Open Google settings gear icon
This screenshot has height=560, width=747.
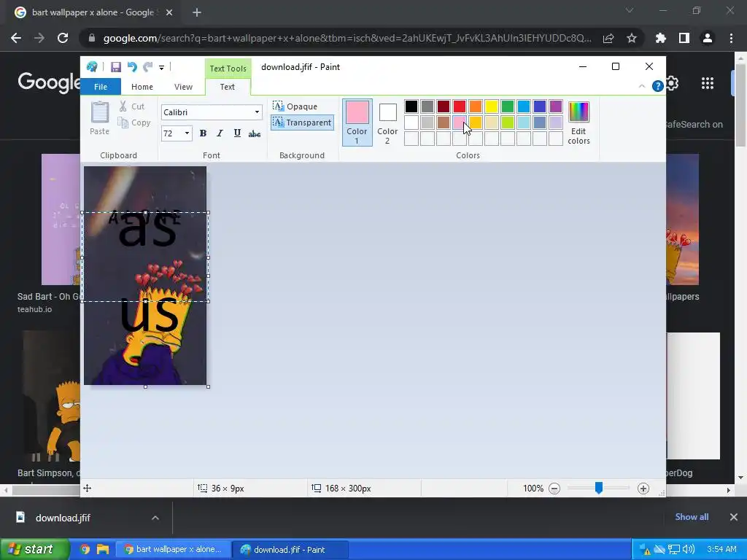[672, 84]
